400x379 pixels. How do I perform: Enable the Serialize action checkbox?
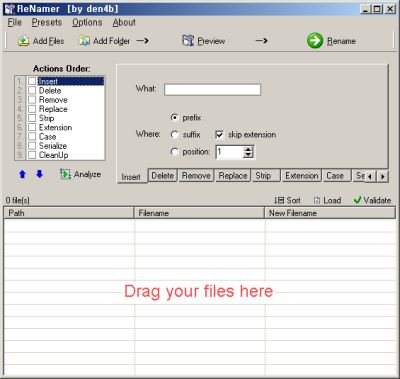[32, 146]
